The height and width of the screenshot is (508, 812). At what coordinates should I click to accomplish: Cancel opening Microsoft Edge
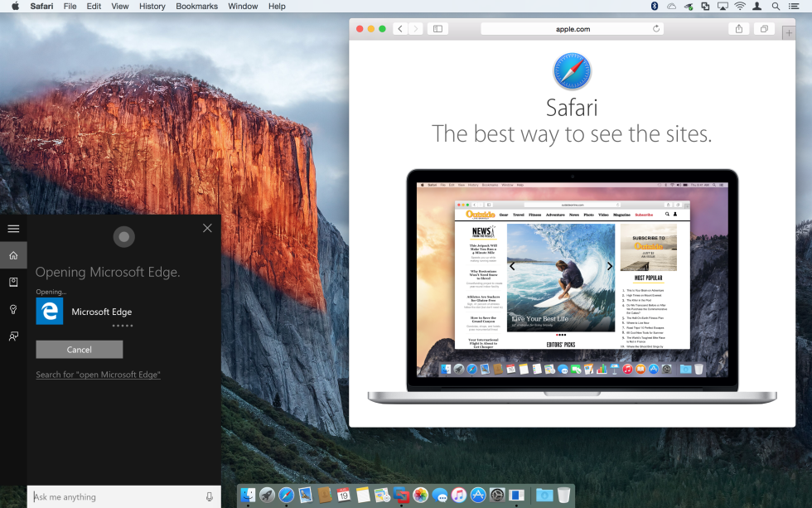[80, 350]
